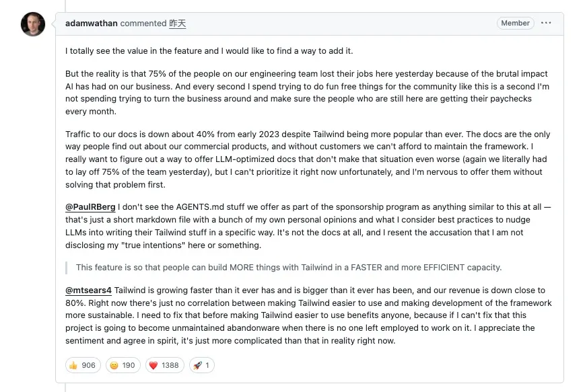Click the 1388 heart reaction count
Viewport: 585px width, 392px height.
click(x=170, y=365)
